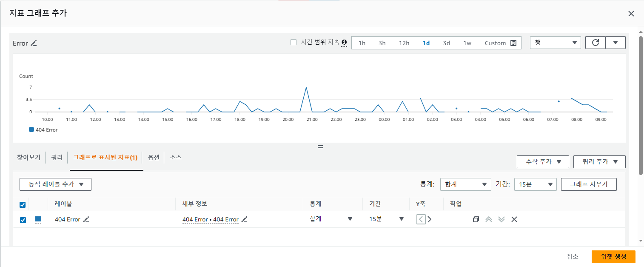Open the Custom time range calendar
The width and height of the screenshot is (644, 267).
tap(500, 43)
